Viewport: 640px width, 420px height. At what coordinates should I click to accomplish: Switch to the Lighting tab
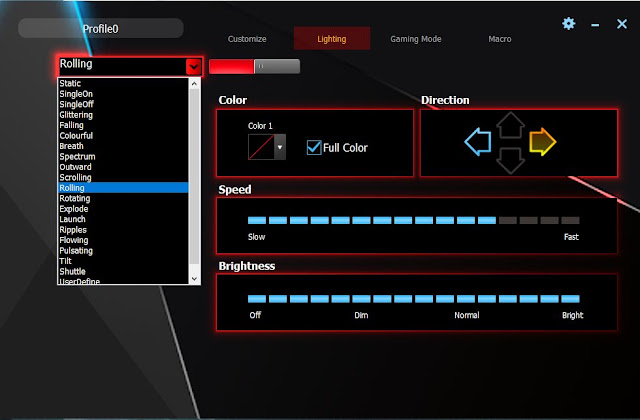pyautogui.click(x=332, y=39)
